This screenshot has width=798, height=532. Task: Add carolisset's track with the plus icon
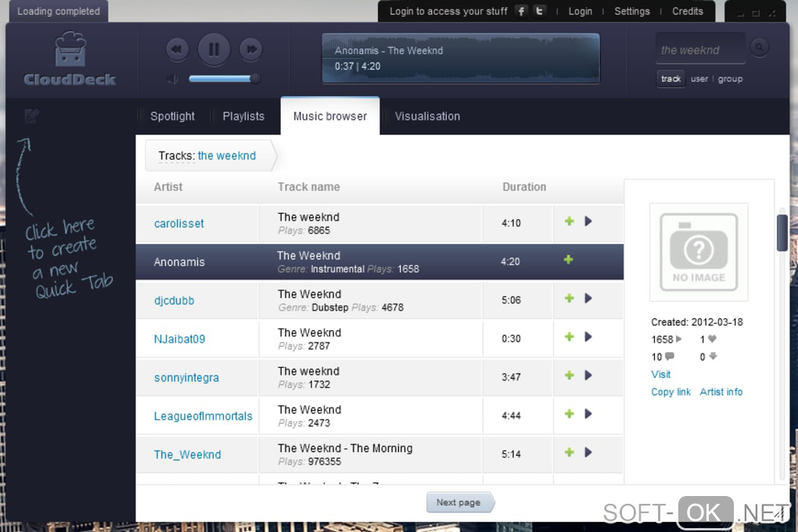569,221
